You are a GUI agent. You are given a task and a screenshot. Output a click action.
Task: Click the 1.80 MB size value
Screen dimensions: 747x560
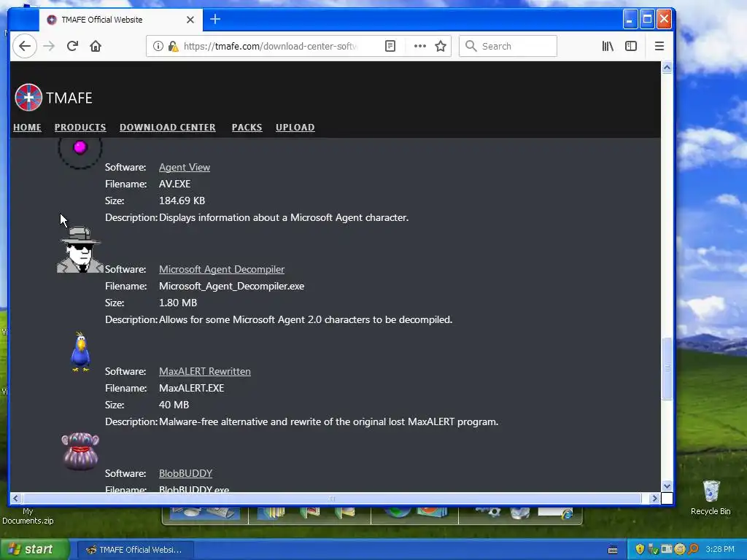coord(178,303)
